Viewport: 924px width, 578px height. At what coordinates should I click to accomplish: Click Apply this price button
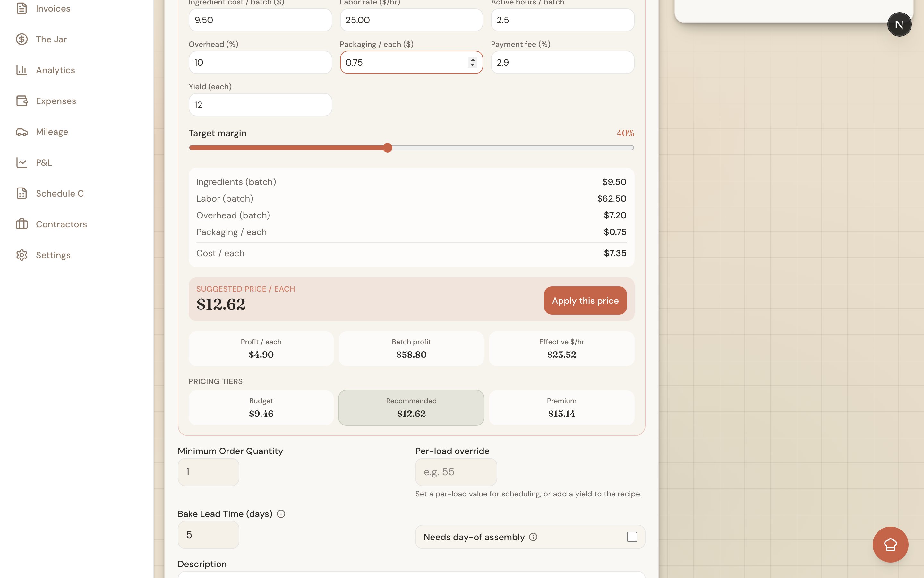point(585,301)
